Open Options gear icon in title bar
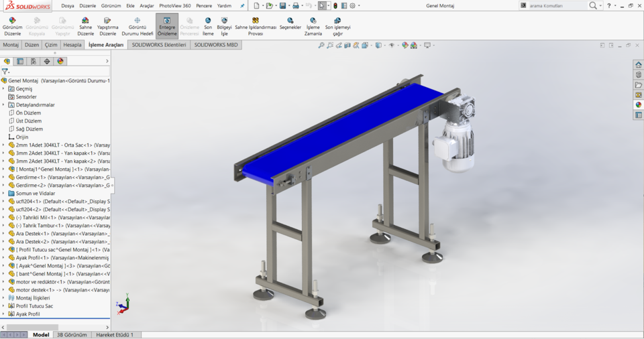 click(352, 6)
